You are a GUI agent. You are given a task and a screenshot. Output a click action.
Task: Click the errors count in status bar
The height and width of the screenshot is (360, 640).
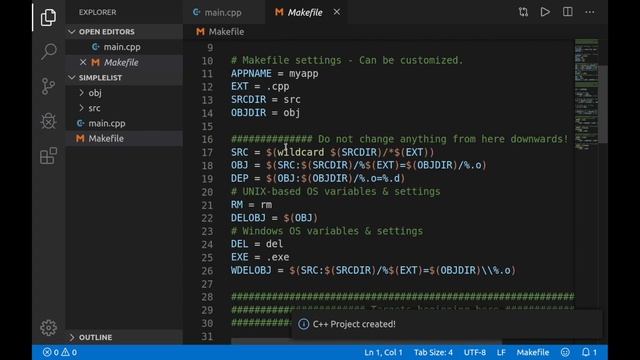(51, 352)
